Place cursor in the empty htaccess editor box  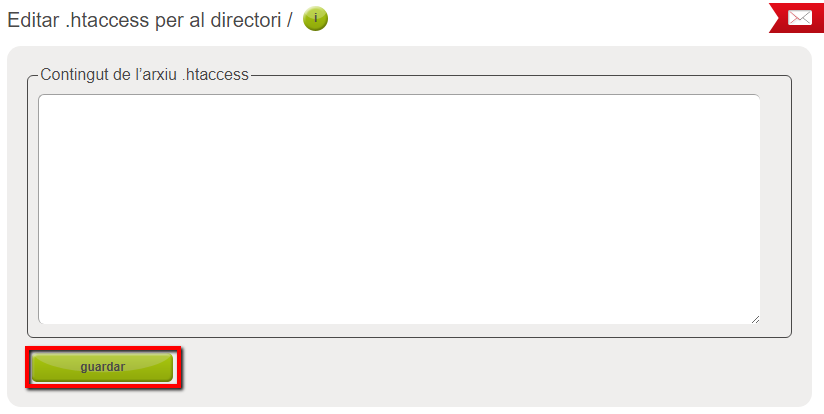point(399,209)
